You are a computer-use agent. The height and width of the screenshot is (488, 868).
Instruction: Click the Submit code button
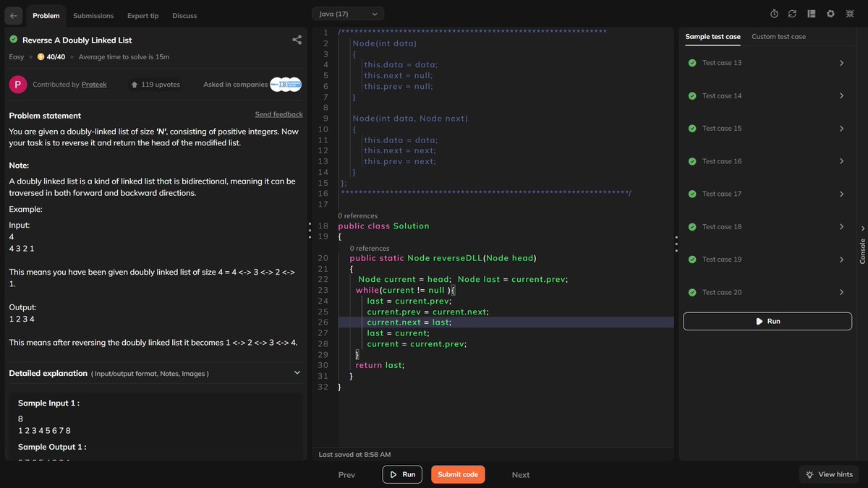coord(458,474)
